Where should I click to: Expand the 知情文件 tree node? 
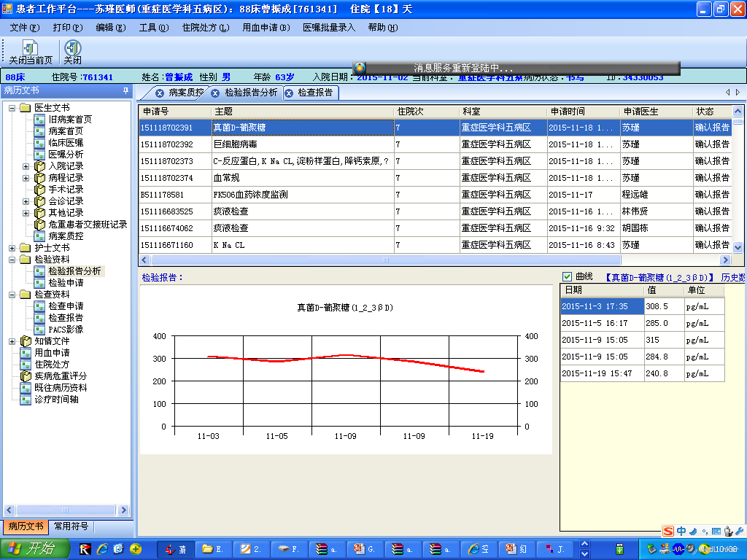(12, 341)
